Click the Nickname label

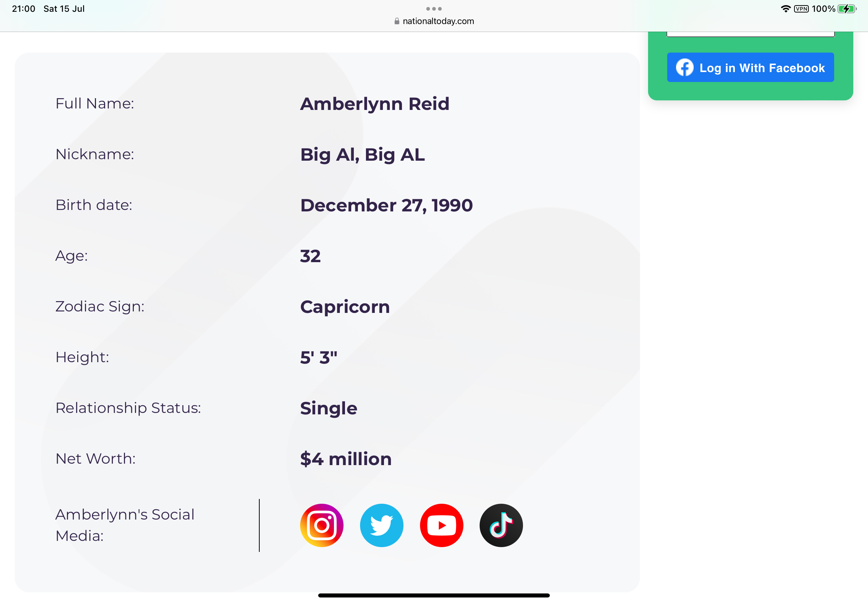click(95, 154)
